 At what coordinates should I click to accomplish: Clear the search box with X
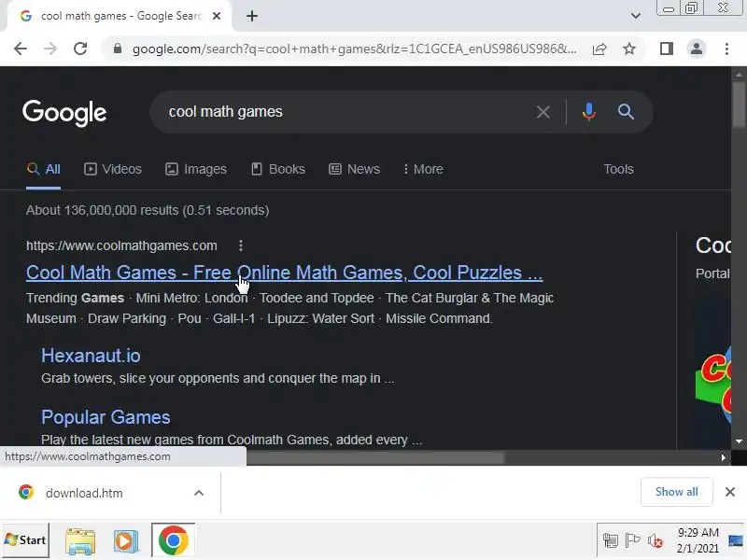coord(543,112)
